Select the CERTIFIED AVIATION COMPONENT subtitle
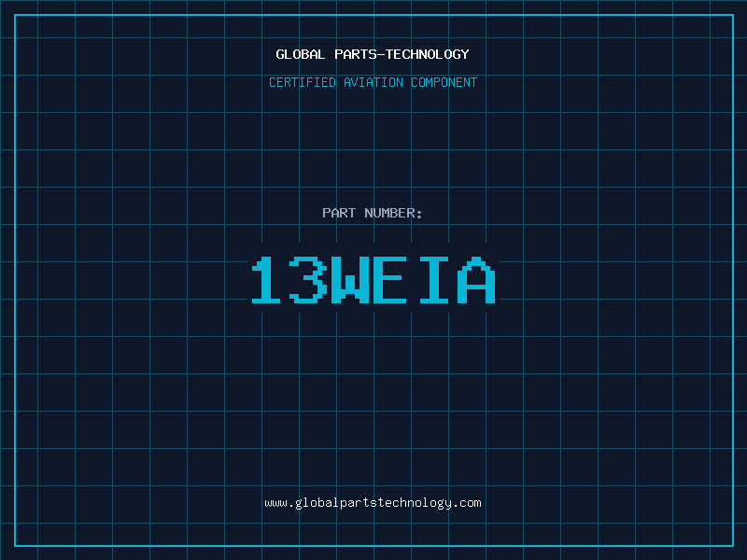Image resolution: width=747 pixels, height=560 pixels. tap(373, 82)
